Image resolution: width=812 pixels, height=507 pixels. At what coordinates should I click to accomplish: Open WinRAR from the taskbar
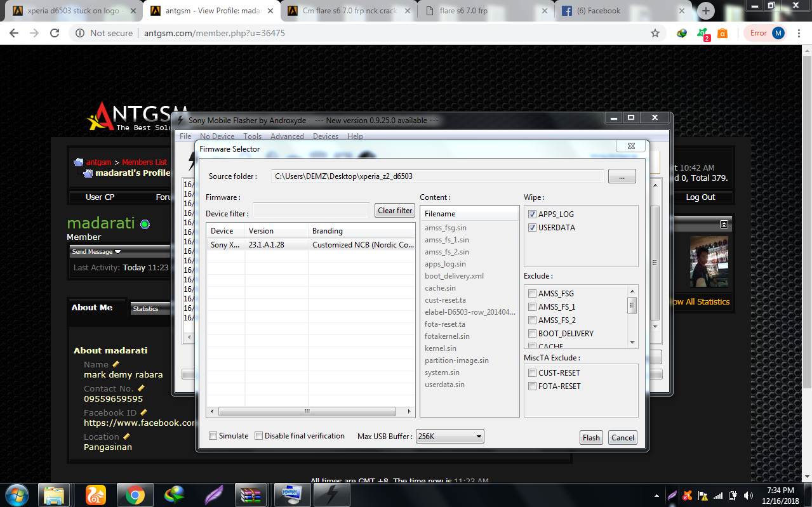[250, 494]
